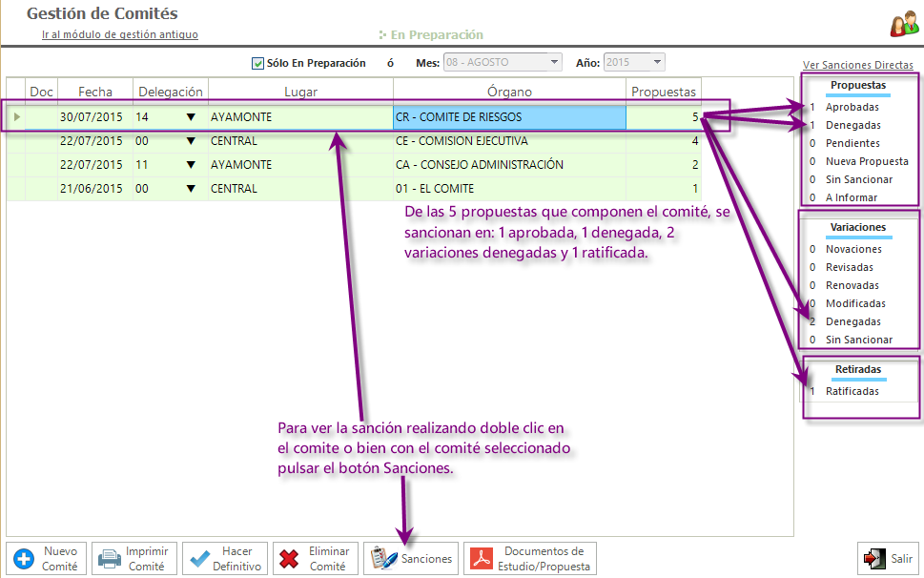Screen dimensions: 924x578
Task: Click the Propuestas column header
Action: point(664,92)
